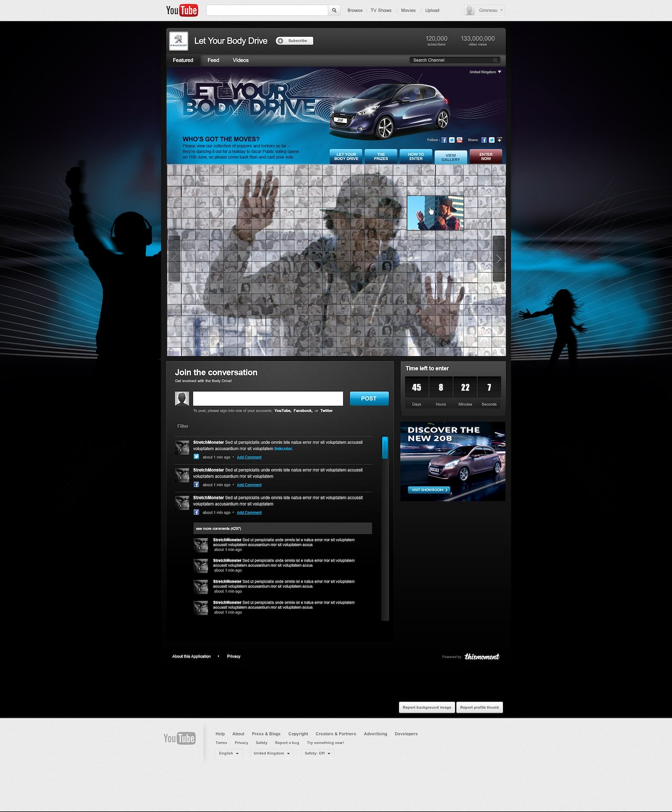The height and width of the screenshot is (812, 672).
Task: Open Movies in the top navigation
Action: click(408, 11)
